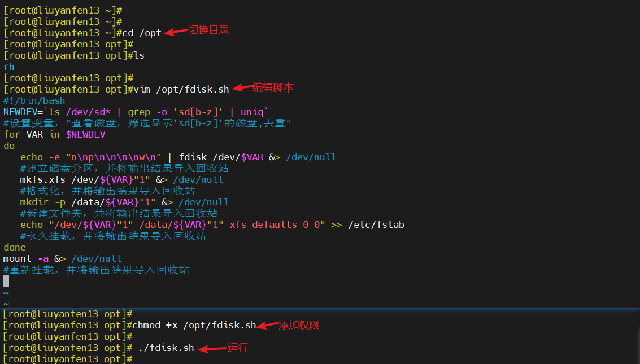640x364 pixels.
Task: Click the 'mkfs.xfs' command
Action: (43, 180)
